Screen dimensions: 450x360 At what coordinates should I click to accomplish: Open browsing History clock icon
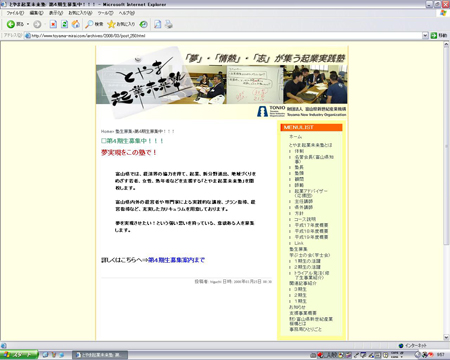(x=144, y=24)
